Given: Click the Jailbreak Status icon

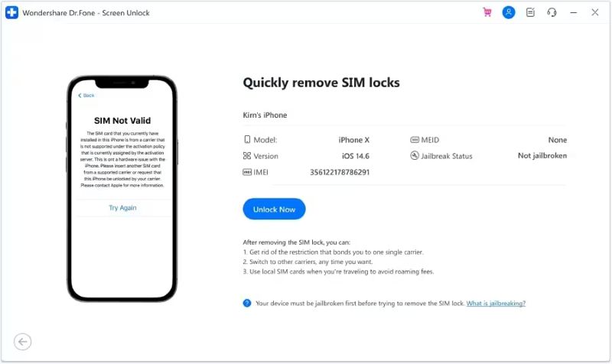Looking at the screenshot, I should [415, 156].
